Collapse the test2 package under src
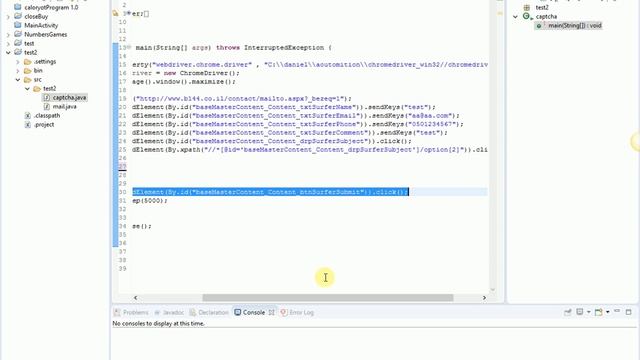The width and height of the screenshot is (640, 360). coord(27,89)
